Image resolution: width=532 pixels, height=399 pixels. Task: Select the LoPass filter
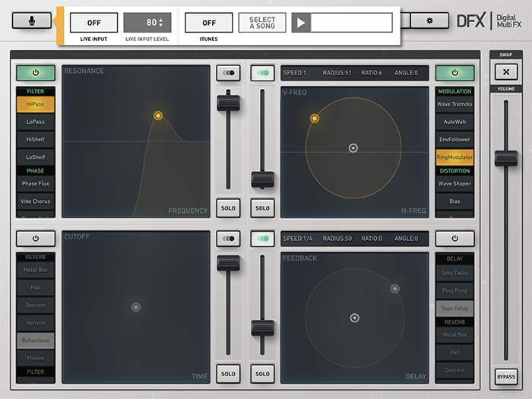pos(36,122)
